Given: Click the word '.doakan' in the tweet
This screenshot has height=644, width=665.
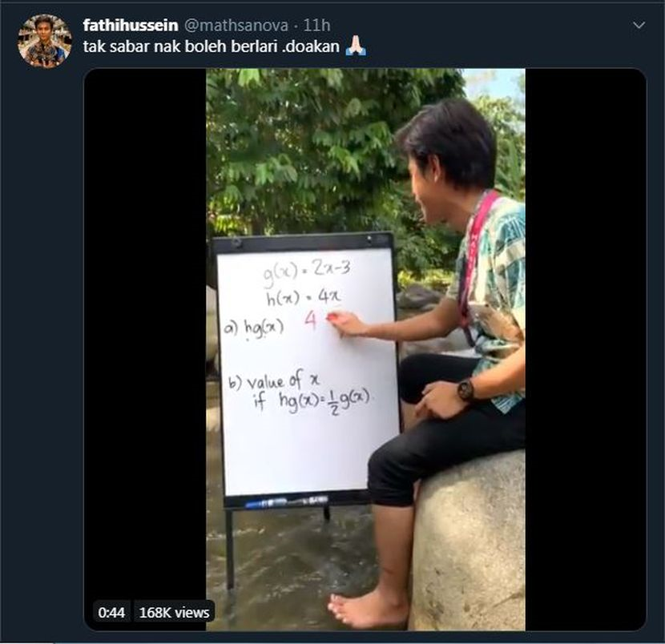Looking at the screenshot, I should (x=311, y=46).
